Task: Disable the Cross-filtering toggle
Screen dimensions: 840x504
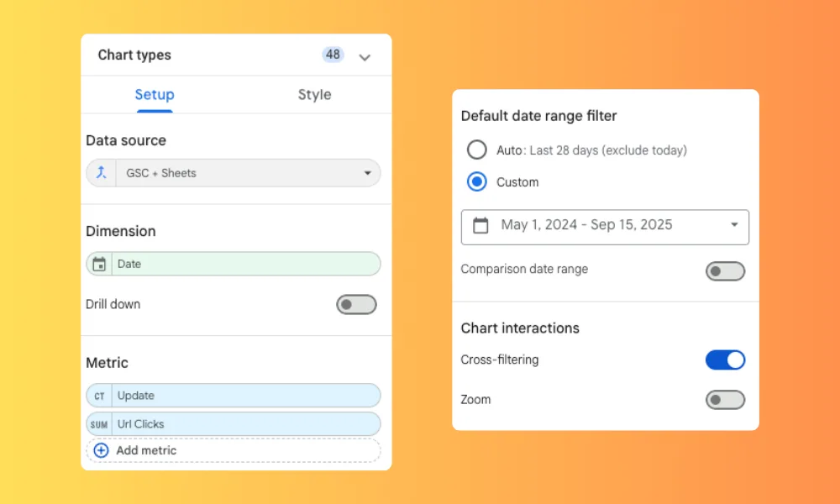Action: click(x=725, y=360)
